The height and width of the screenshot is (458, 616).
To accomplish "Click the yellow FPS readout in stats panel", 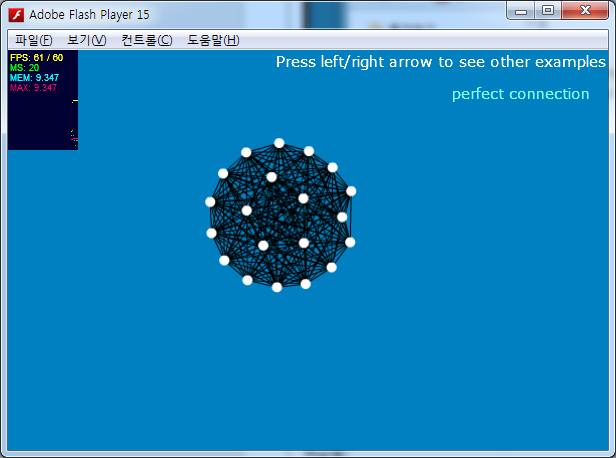I will 36,58.
